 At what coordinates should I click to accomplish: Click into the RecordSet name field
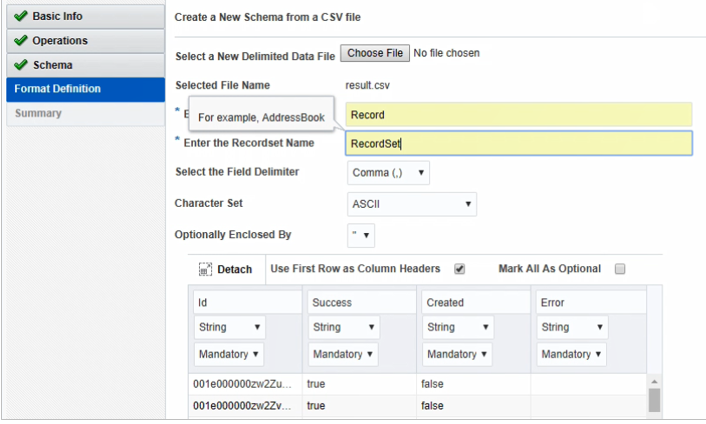point(518,144)
